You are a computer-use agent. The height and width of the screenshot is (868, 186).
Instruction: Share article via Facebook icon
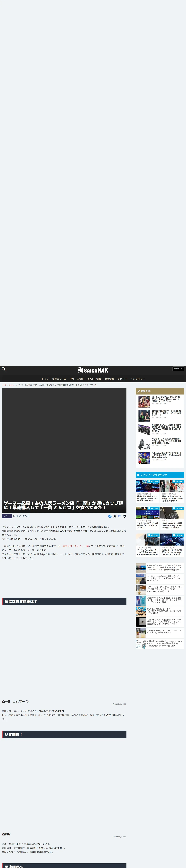coord(110,516)
